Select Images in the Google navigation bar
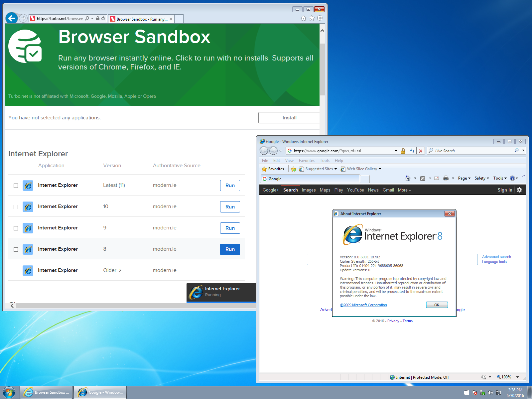The image size is (532, 399). [309, 190]
